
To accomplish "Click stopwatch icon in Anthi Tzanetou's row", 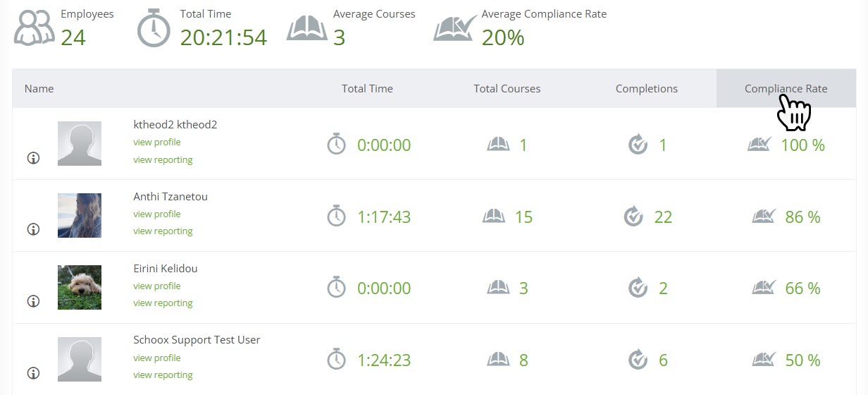I will pos(337,217).
